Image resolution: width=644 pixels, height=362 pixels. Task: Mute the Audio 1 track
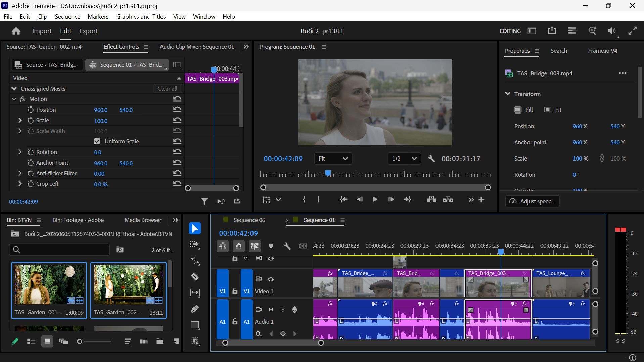271,310
